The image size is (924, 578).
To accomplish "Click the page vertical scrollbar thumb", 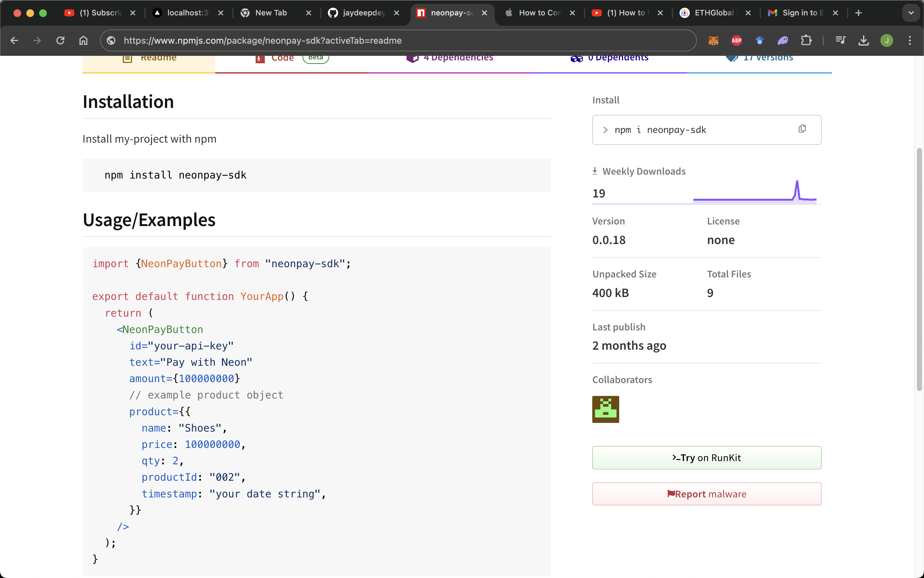I will coord(920,269).
